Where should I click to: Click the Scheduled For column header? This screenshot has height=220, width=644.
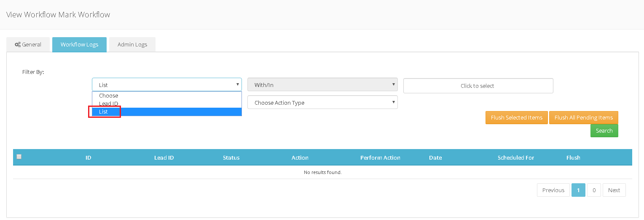pos(516,158)
